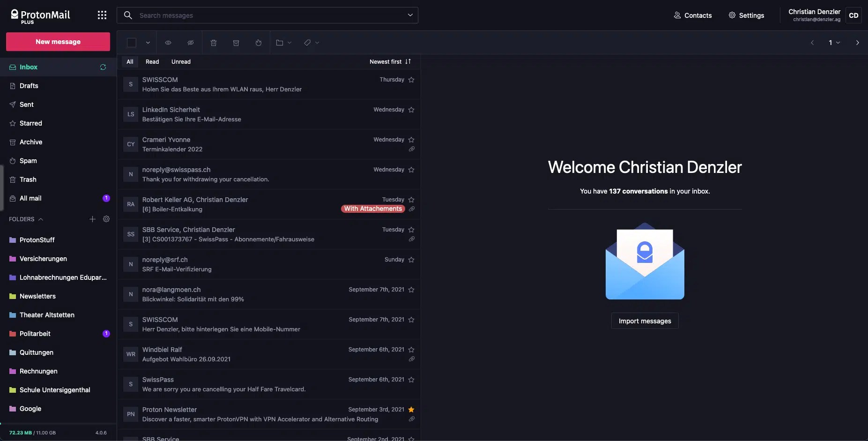Viewport: 868px width, 441px height.
Task: Open All mail
Action: click(58, 198)
